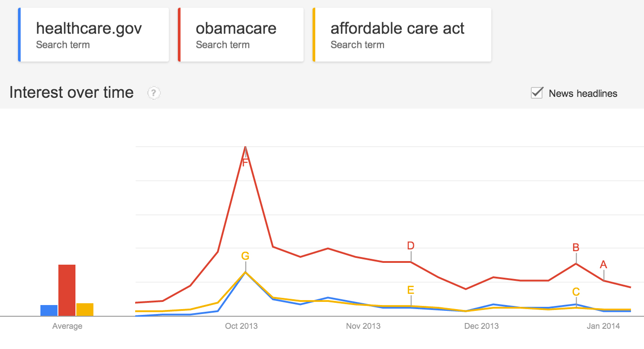Select the obamacare search term card
The height and width of the screenshot is (349, 644).
coord(241,35)
